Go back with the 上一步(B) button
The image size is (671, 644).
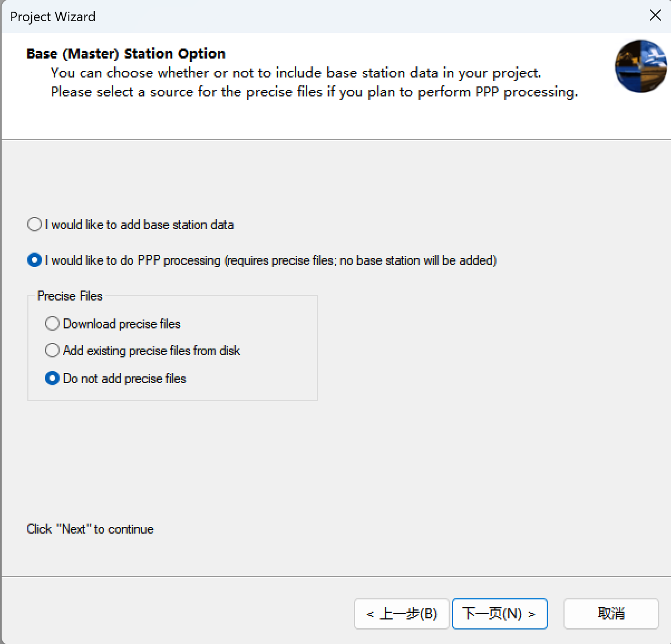pos(401,614)
